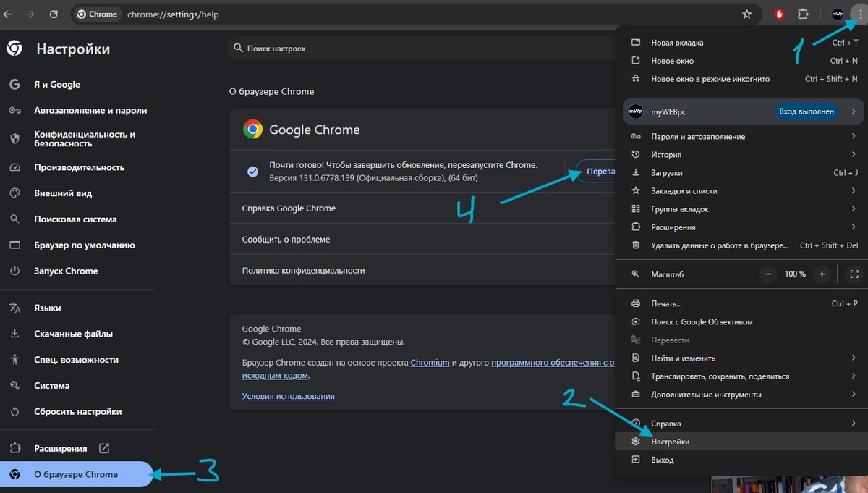Choose 'Новая вкладка' from Chrome menu
The height and width of the screenshot is (493, 868).
point(740,43)
